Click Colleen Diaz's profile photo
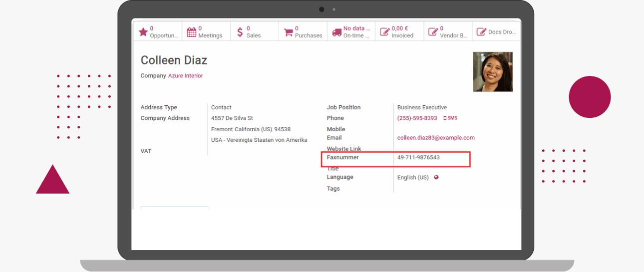 click(x=493, y=72)
